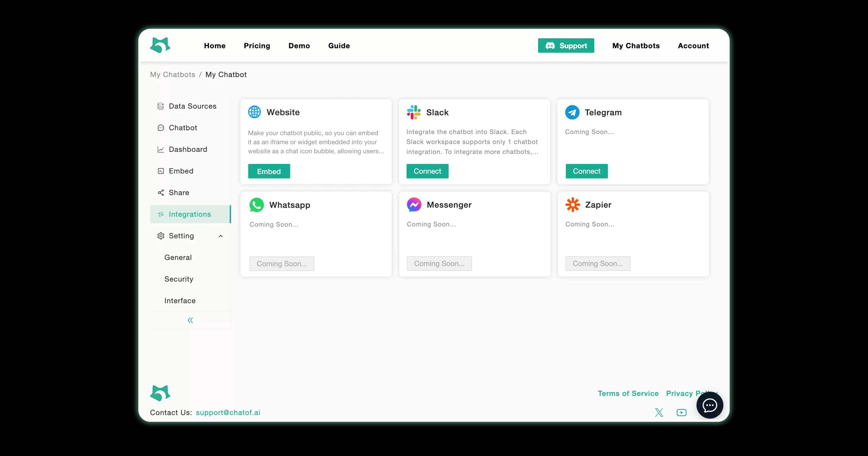Click the Support button in navbar
This screenshot has height=456, width=868.
(566, 45)
